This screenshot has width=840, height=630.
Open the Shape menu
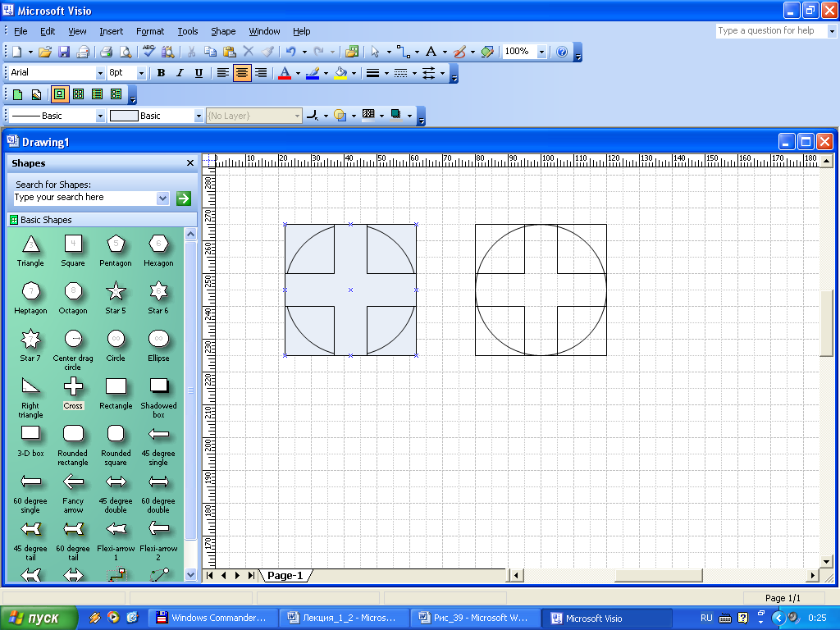point(223,31)
